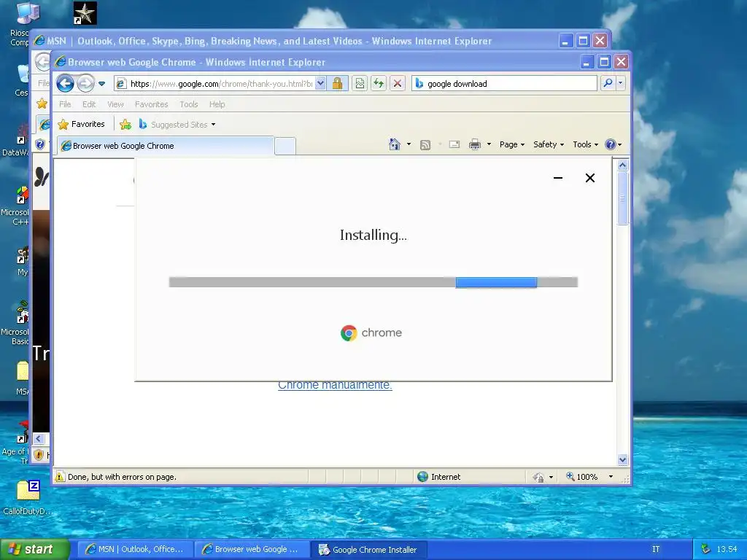Open the CallofDuty zip folder on the desktop
This screenshot has width=747, height=560.
[x=28, y=498]
